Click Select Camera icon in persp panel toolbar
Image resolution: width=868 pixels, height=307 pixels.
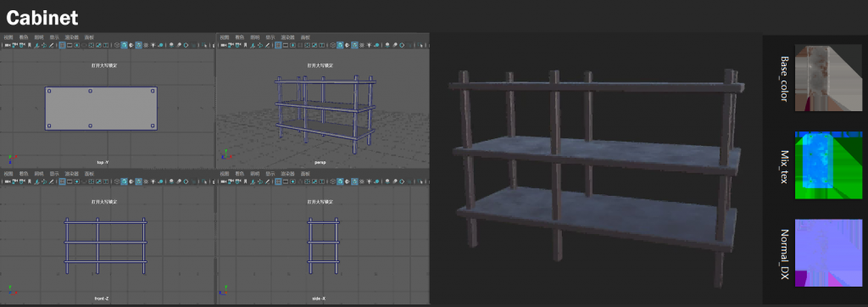coord(224,46)
